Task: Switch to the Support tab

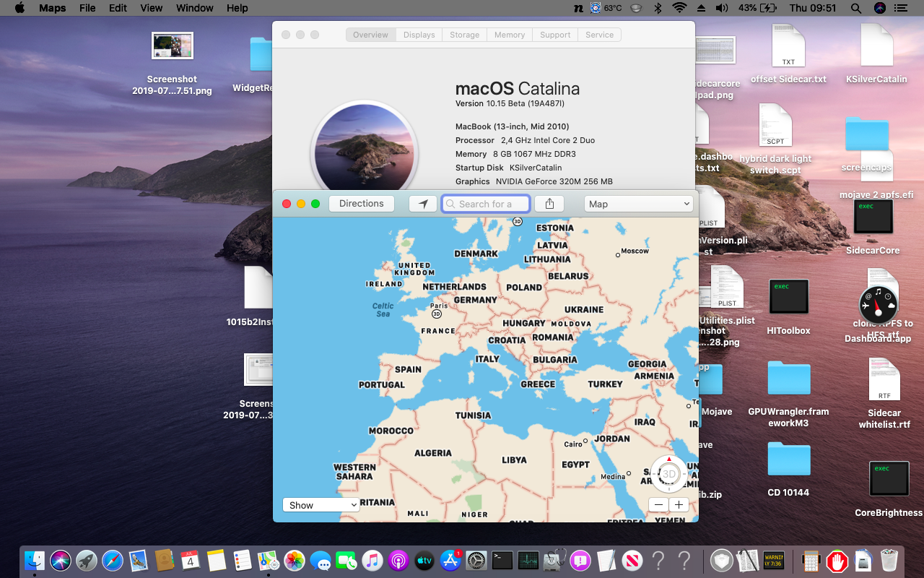Action: (x=555, y=35)
